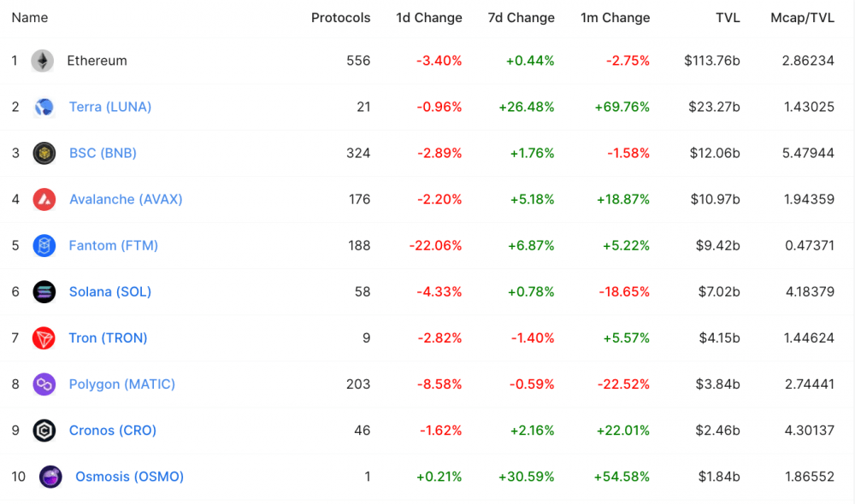Viewport: 855px width, 504px height.
Task: Sort by the 7d Change column header
Action: (522, 18)
